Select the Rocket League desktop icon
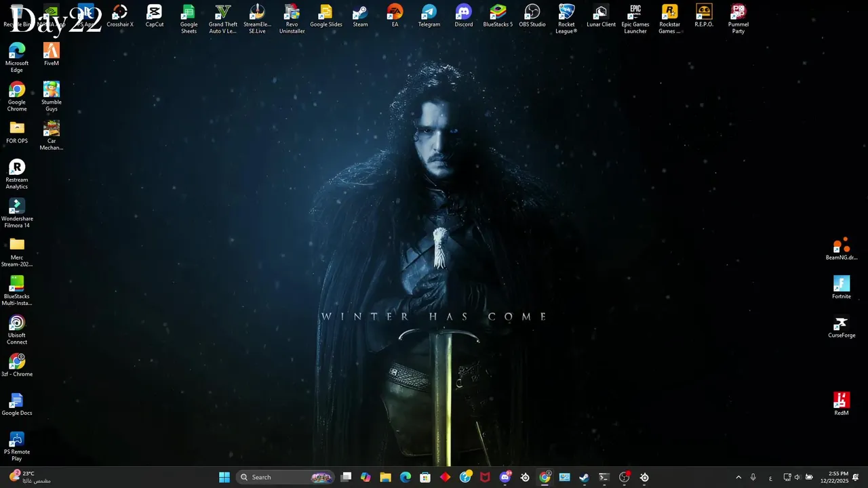 click(566, 19)
